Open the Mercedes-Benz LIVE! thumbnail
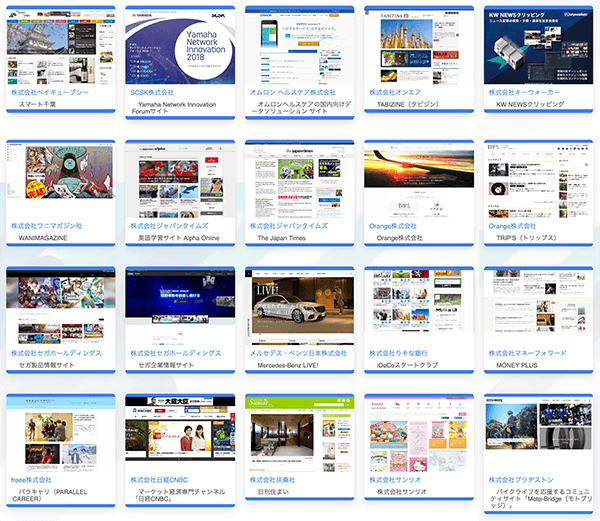 [300, 307]
